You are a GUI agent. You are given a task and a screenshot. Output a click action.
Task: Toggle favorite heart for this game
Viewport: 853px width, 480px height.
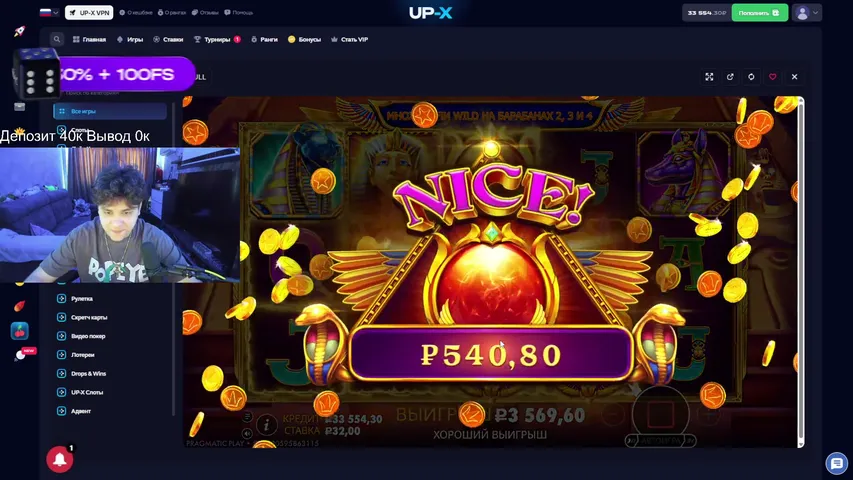pos(772,77)
